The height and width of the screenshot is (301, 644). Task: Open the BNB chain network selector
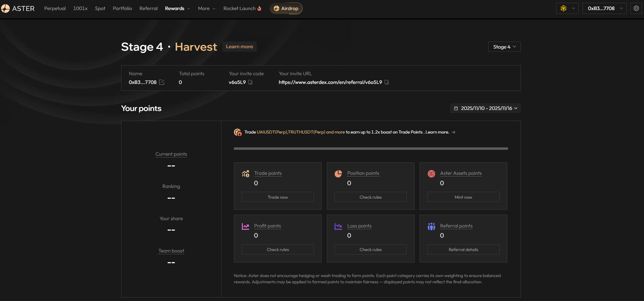tap(567, 8)
